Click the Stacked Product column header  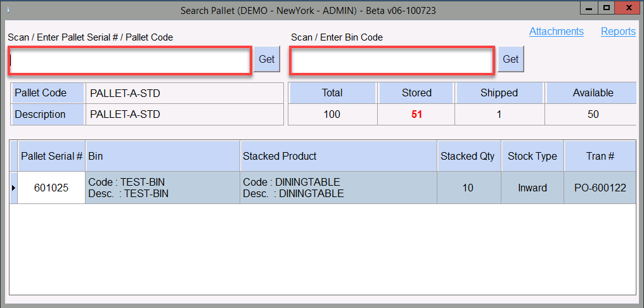point(338,156)
